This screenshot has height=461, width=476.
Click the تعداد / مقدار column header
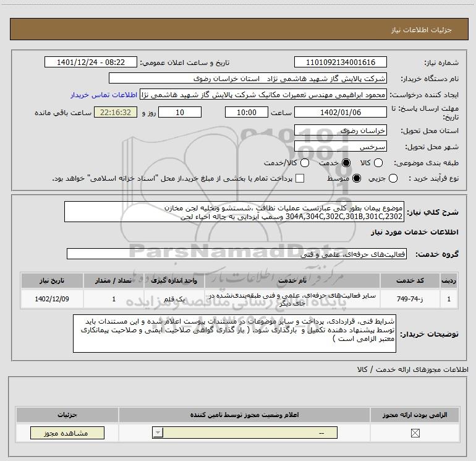point(113,280)
